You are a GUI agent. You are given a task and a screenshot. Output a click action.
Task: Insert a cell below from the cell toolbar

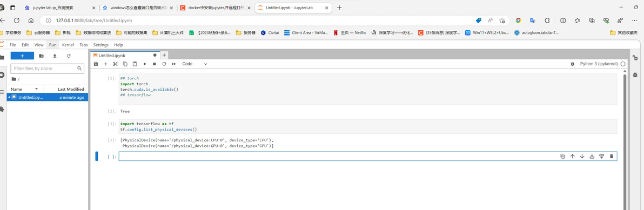(602, 156)
